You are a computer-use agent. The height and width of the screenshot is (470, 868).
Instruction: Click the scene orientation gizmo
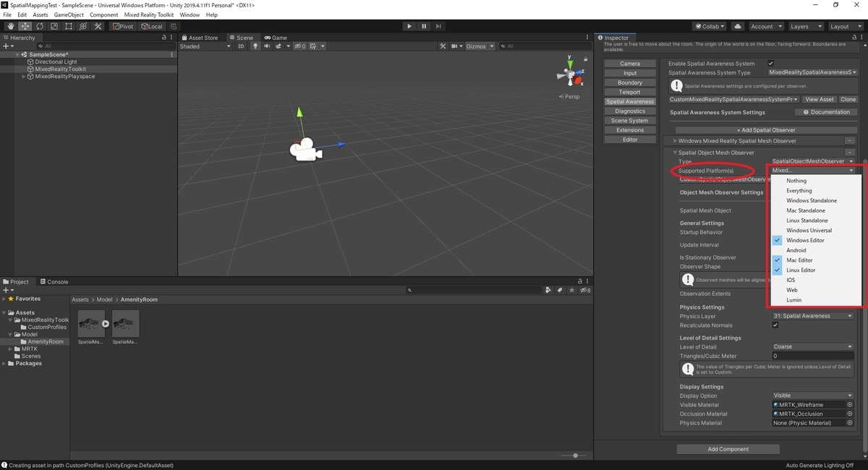pos(569,74)
